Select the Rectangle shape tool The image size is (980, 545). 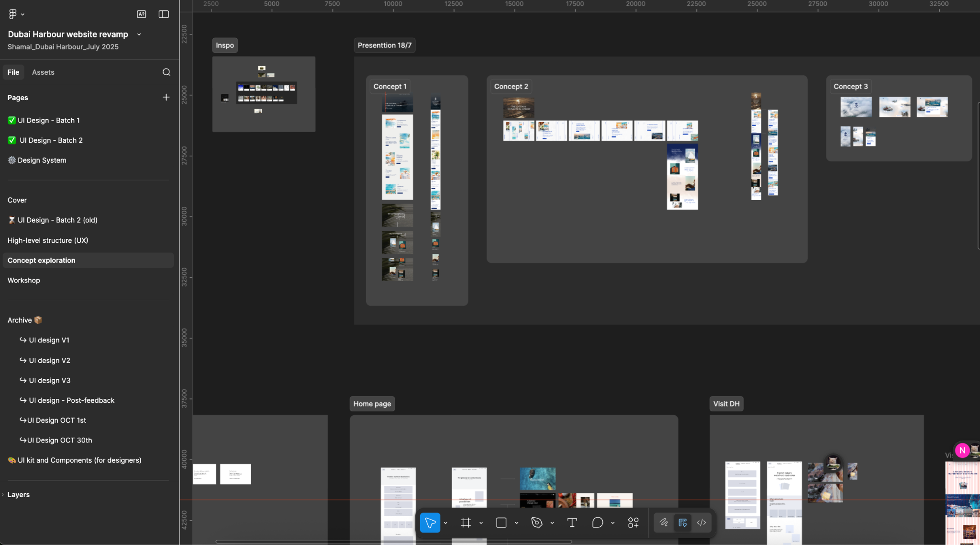tap(501, 522)
